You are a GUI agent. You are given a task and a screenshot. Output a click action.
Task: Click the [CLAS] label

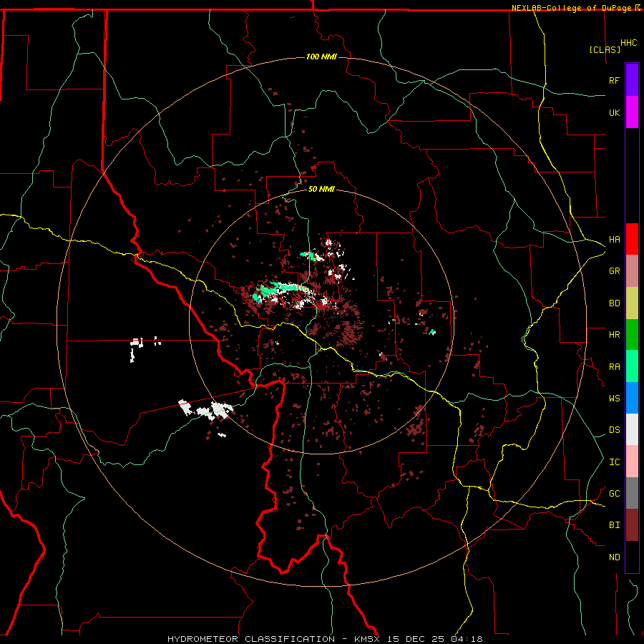click(x=605, y=49)
